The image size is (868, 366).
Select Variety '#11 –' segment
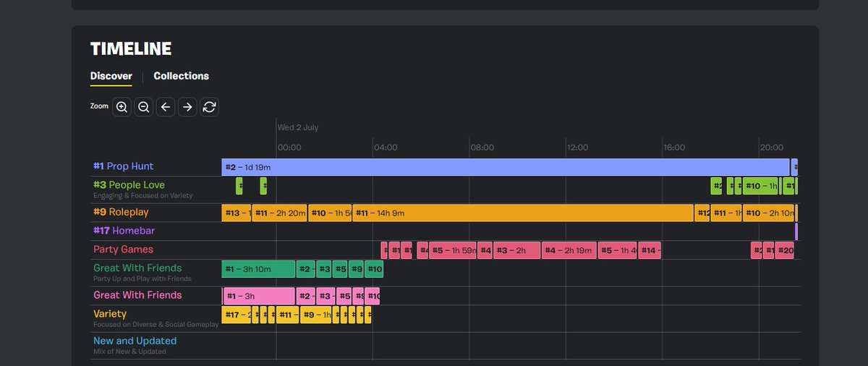pos(288,315)
